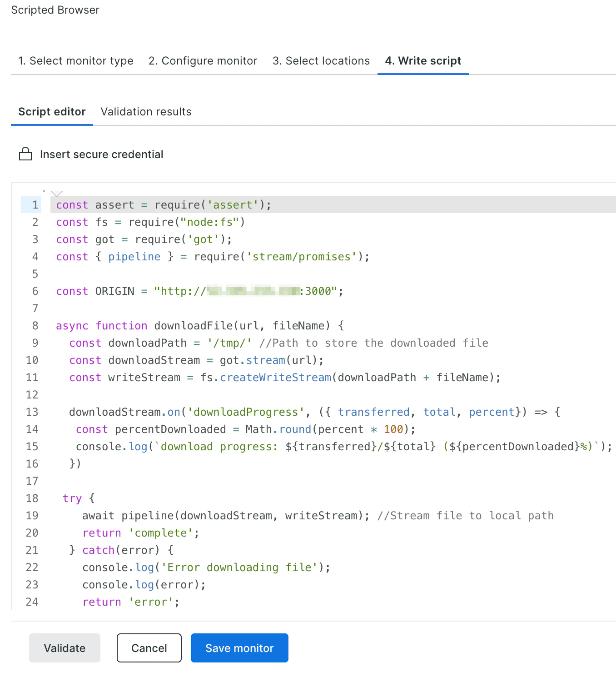Click the lock icon for secure credential
This screenshot has height=677, width=616.
tap(25, 154)
